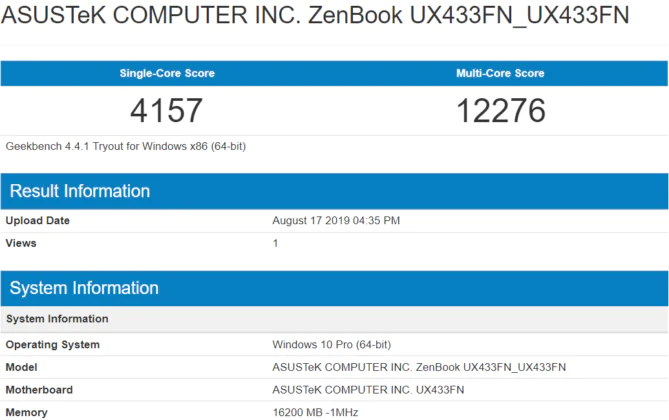Select the Model row label
The width and height of the screenshot is (669, 420).
[21, 368]
